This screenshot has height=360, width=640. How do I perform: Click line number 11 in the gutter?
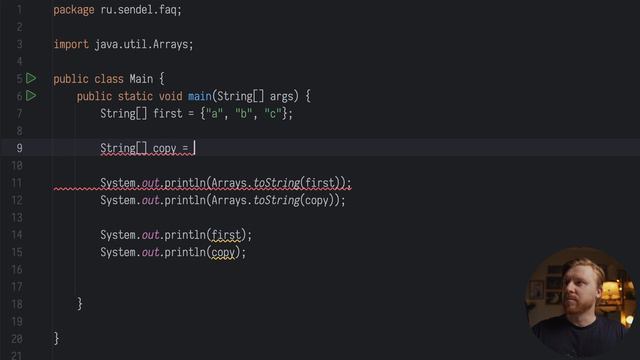pos(17,183)
